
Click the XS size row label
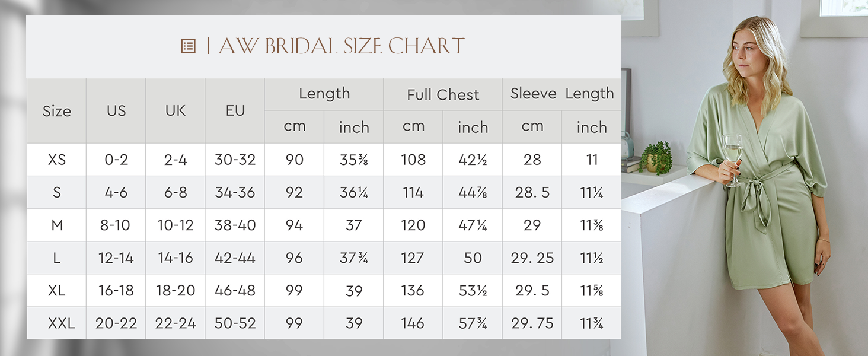(56, 160)
